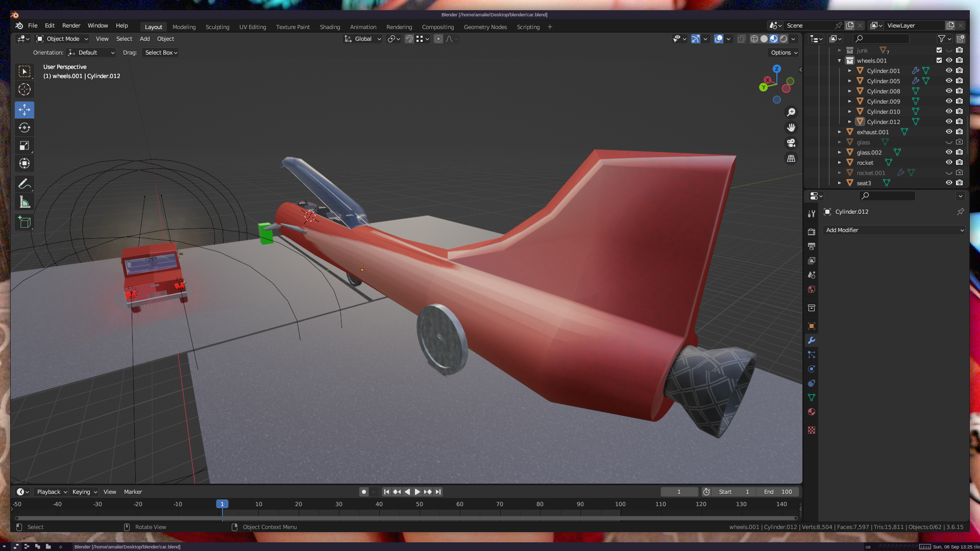Hide Cylinder.009 with its eye icon
Screen dimensions: 980x551
point(949,102)
